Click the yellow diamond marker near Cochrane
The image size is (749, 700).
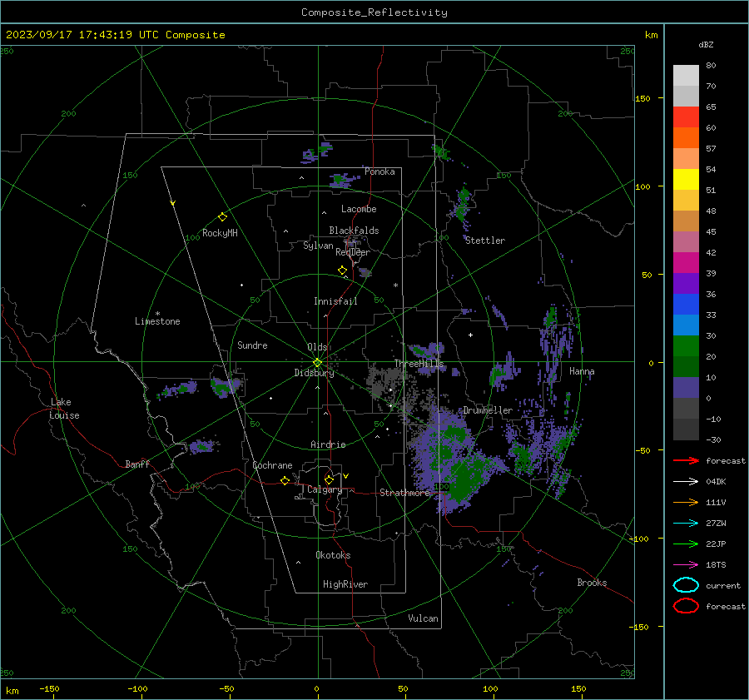click(285, 480)
